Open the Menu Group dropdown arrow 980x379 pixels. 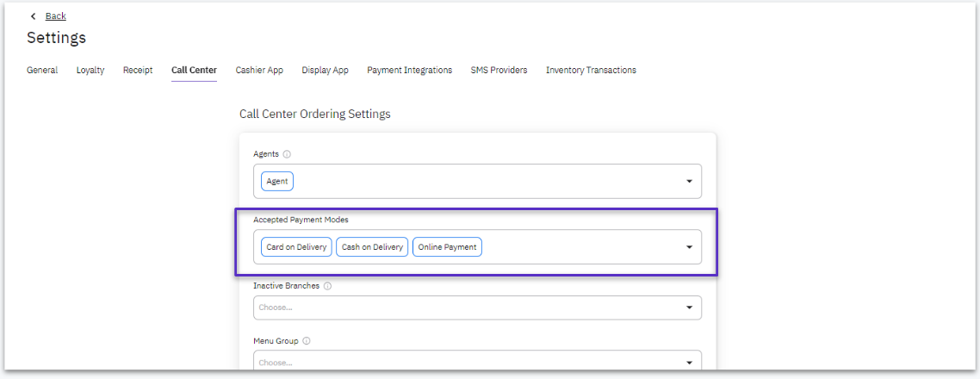click(690, 363)
